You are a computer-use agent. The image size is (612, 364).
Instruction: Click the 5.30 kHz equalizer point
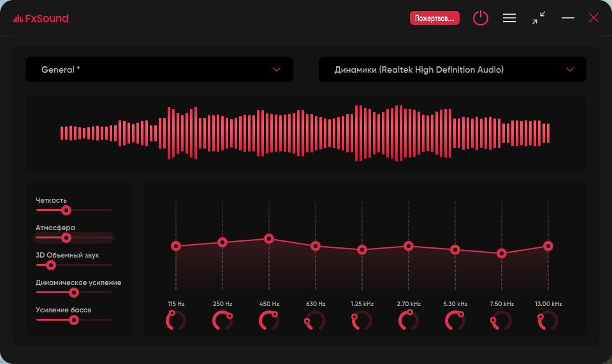tap(455, 250)
